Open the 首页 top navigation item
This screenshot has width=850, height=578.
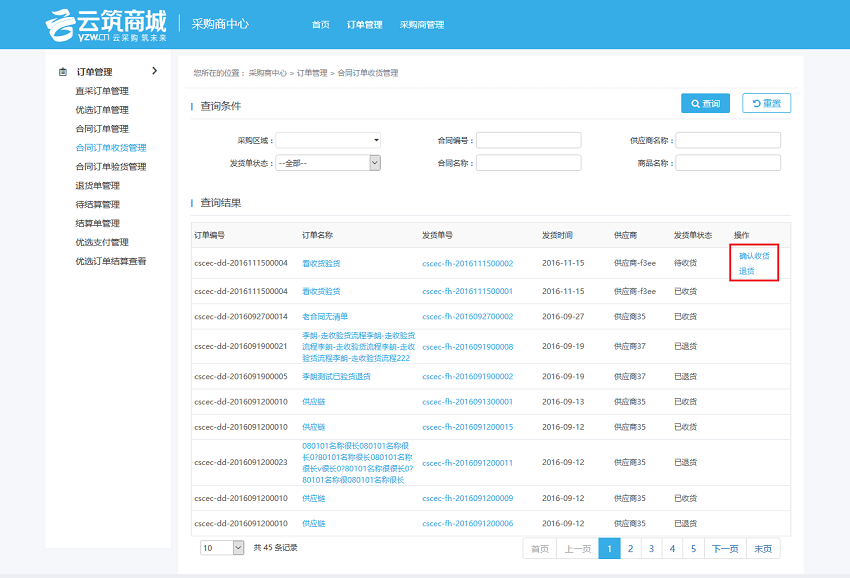tap(320, 25)
